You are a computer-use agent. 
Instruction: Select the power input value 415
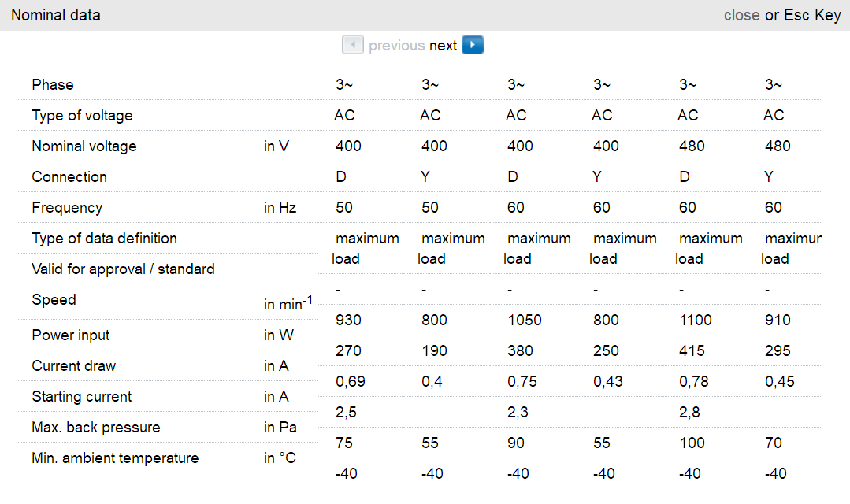[x=692, y=351]
